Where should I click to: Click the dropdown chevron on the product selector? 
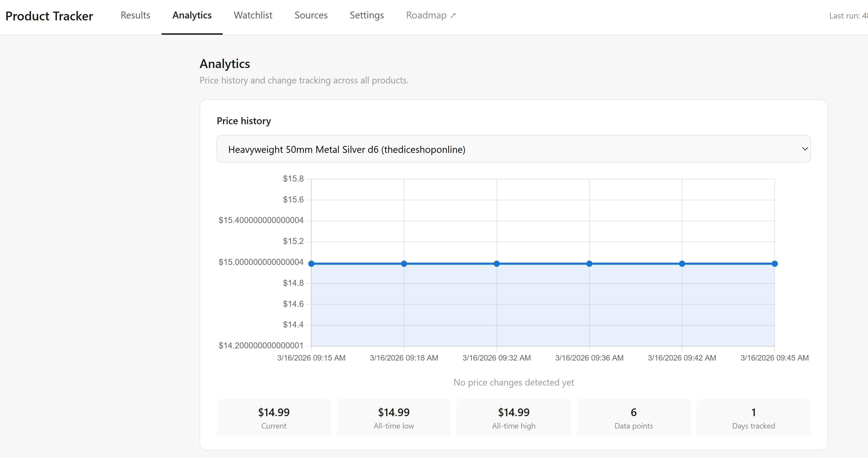[805, 148]
